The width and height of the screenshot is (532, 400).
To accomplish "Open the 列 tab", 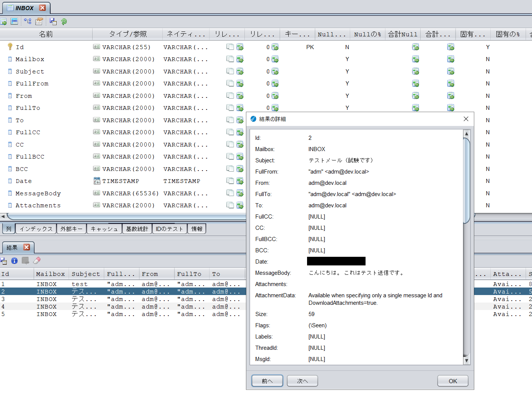I will tap(9, 229).
